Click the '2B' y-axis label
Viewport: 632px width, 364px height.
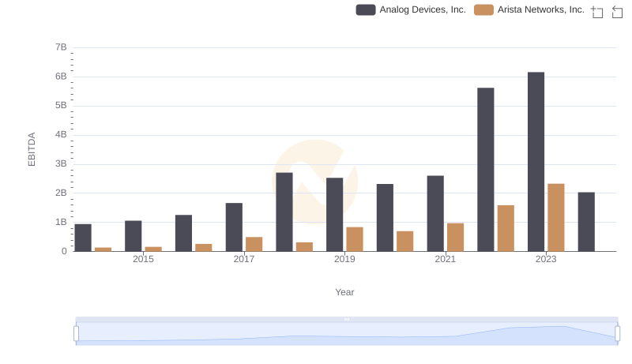(61, 193)
